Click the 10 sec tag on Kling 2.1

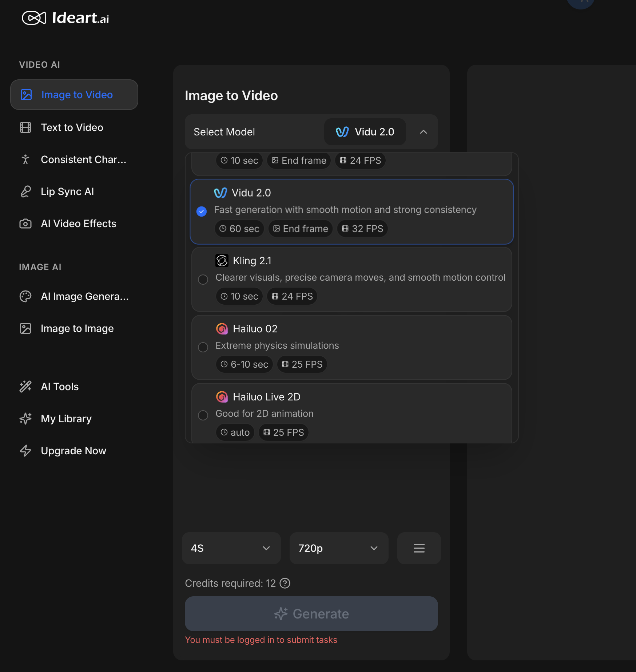click(x=239, y=296)
